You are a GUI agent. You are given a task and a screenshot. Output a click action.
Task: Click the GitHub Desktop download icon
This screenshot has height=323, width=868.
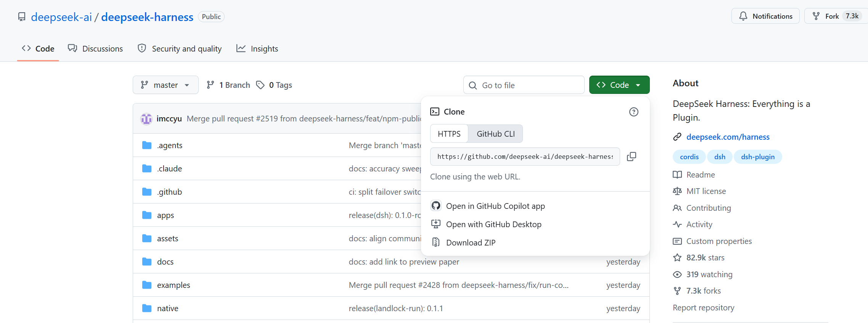coord(436,224)
